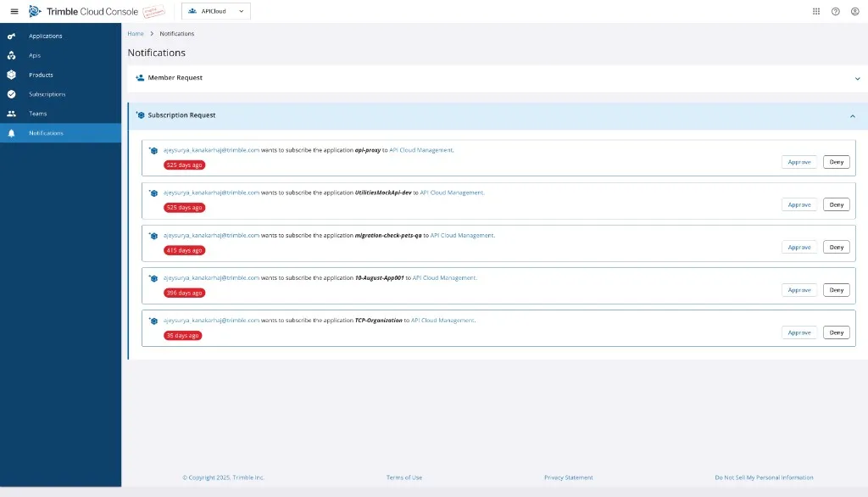Click the 35 days ago badge

point(183,336)
